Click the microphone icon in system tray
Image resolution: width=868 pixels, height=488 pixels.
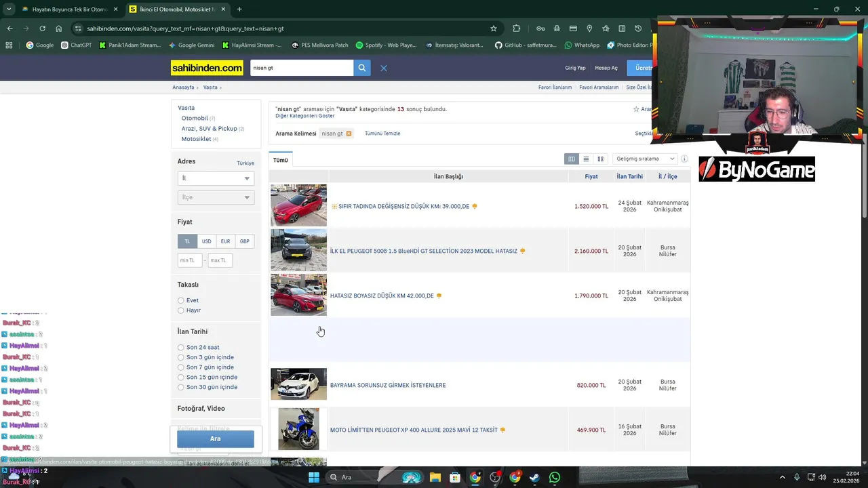click(797, 477)
